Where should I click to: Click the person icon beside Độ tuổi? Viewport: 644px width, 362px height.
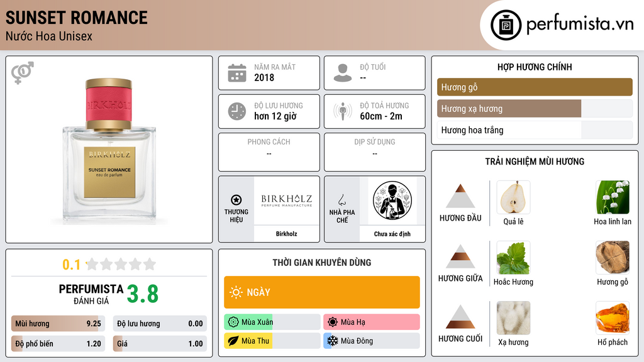click(x=343, y=73)
